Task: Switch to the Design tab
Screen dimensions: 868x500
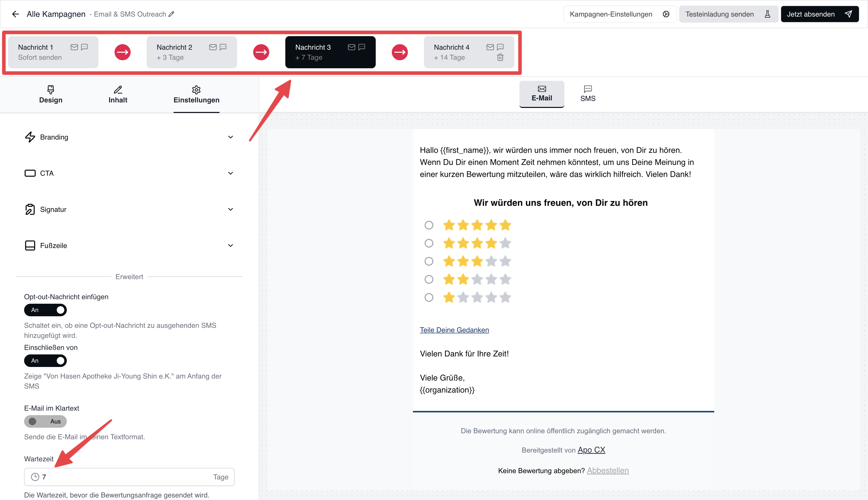Action: (x=50, y=94)
